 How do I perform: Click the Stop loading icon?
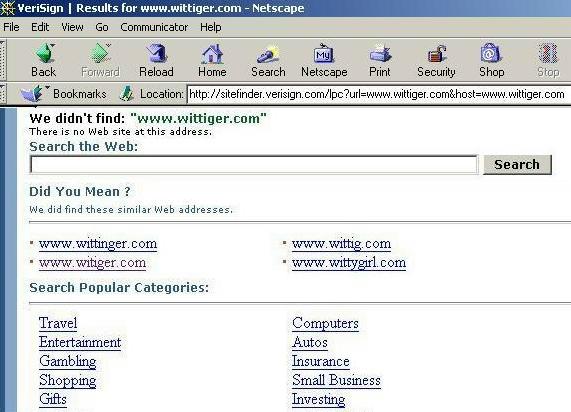coord(548,54)
